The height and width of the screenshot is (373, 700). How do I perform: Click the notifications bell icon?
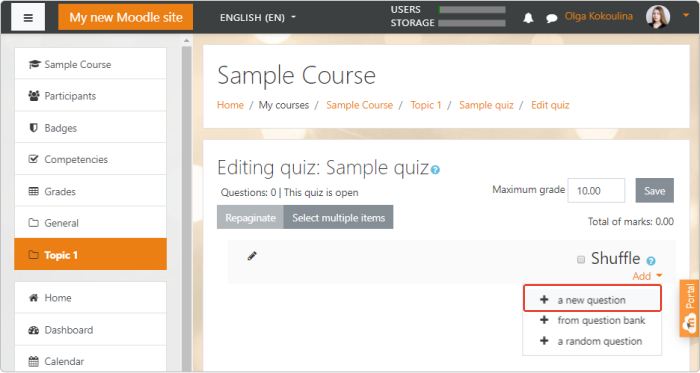(528, 18)
